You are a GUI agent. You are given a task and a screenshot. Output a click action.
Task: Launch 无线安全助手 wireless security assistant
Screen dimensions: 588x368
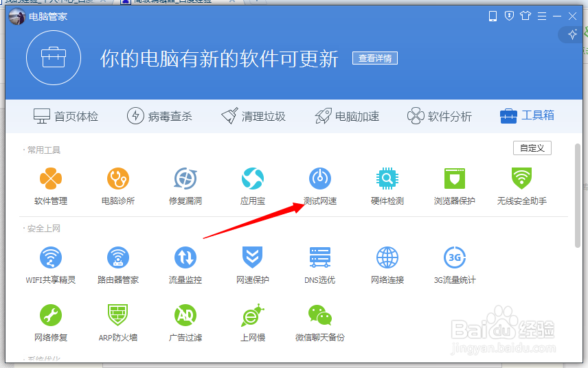[521, 186]
